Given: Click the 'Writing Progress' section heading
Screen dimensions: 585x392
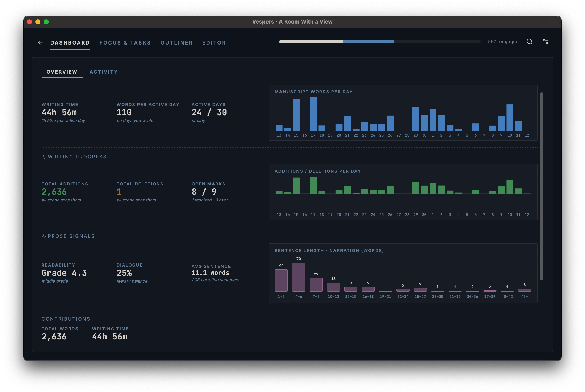Looking at the screenshot, I should 77,157.
